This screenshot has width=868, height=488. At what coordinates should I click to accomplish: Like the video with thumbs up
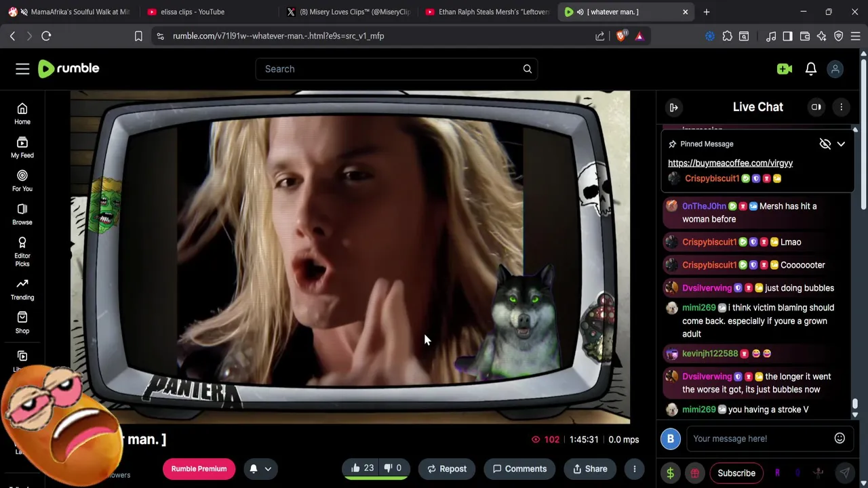coord(363,468)
